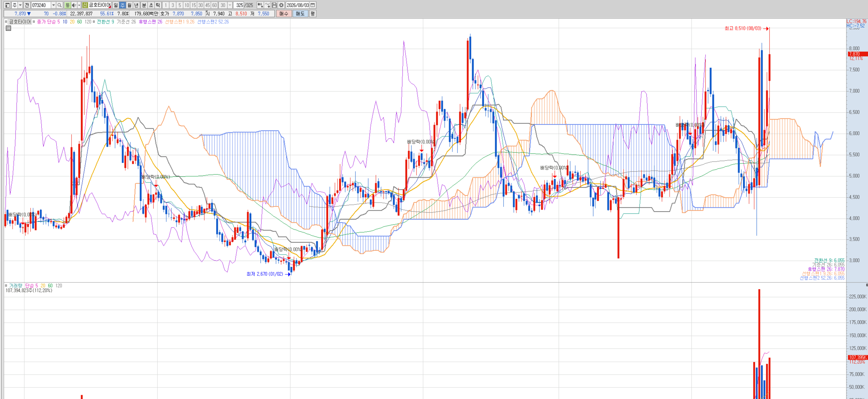Click the 평 button
Screen dimensions: 868x399
click(x=313, y=13)
